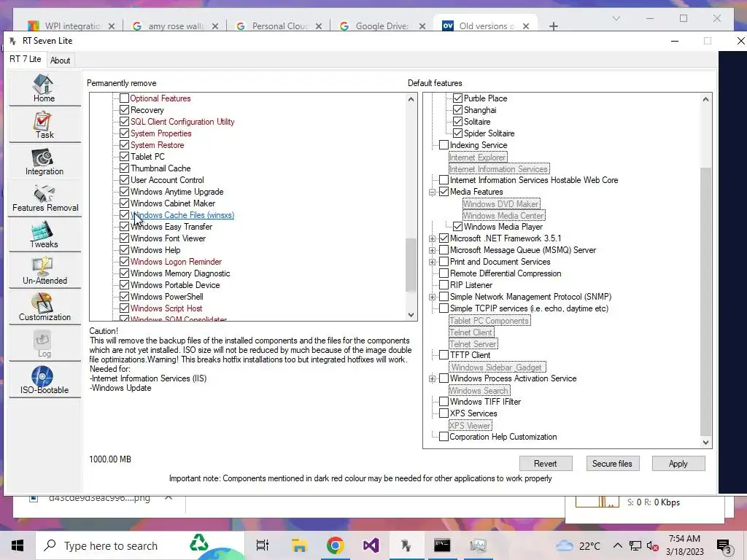Uncheck Windows Media Player checkbox
747x560 pixels.
(457, 227)
